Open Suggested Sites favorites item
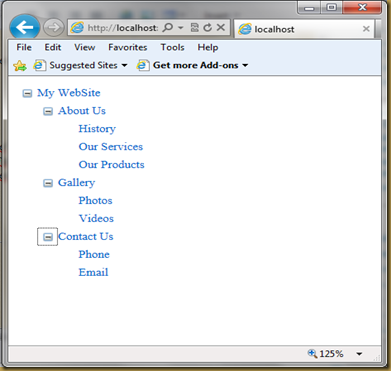391x371 pixels. click(x=80, y=65)
